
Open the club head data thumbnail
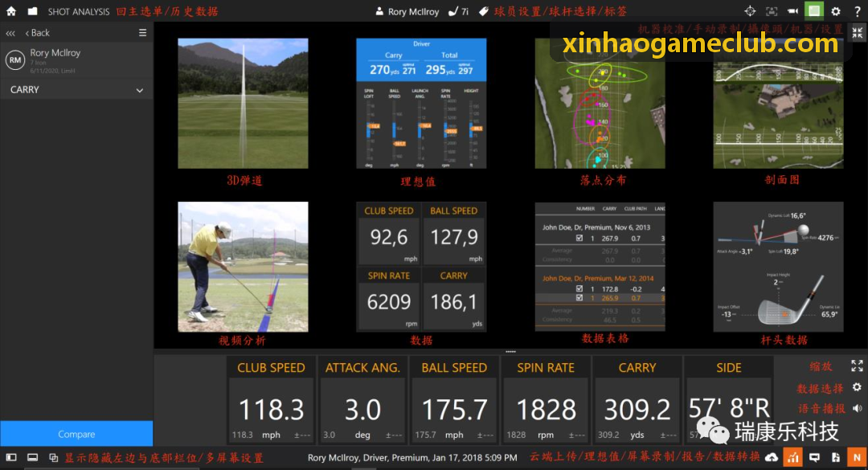(x=778, y=267)
